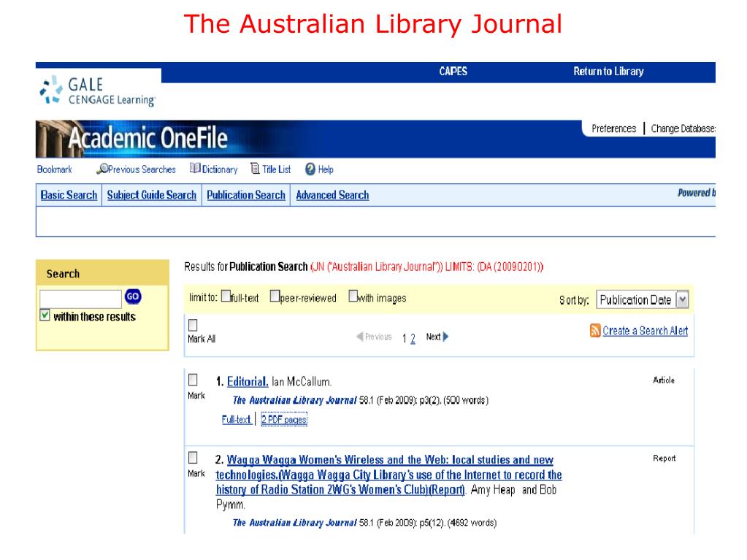Viewport: 747px width, 560px height.
Task: Open the 2 PDF pages link
Action: tap(284, 420)
